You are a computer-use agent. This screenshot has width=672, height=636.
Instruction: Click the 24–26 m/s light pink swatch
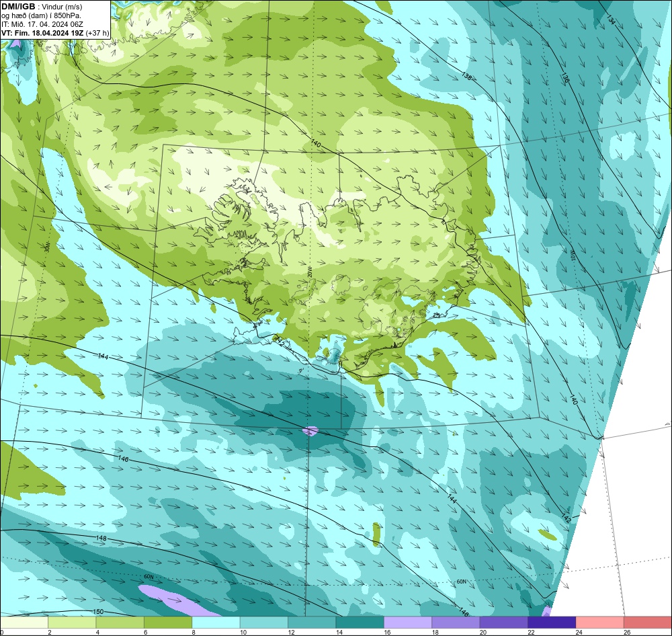point(600,623)
